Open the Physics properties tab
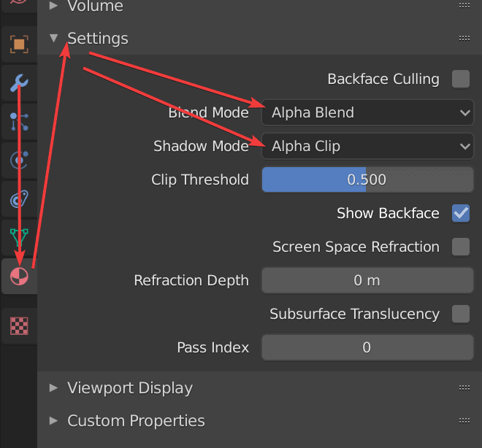This screenshot has width=482, height=448. (x=18, y=160)
